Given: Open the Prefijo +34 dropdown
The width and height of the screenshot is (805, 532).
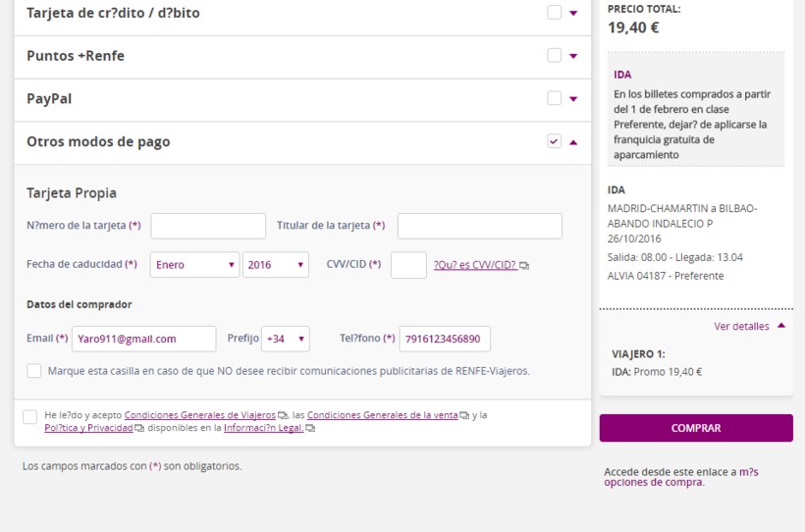Looking at the screenshot, I should coord(286,339).
